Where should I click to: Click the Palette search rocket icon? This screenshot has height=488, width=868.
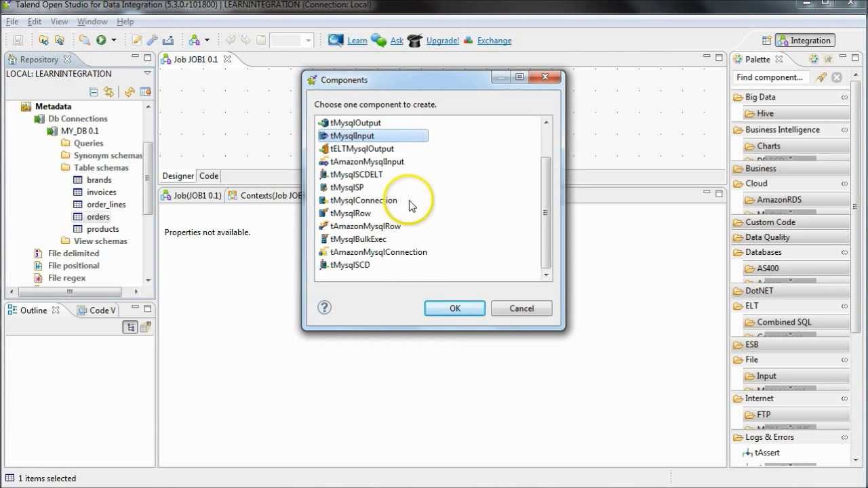(821, 77)
